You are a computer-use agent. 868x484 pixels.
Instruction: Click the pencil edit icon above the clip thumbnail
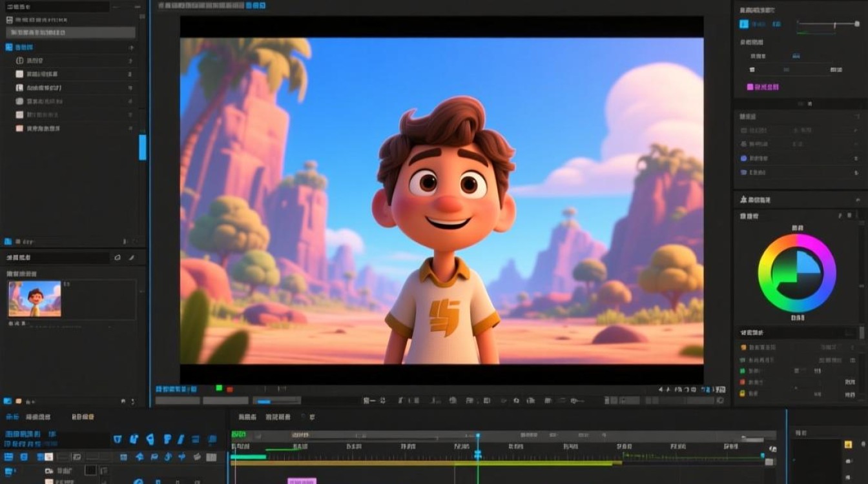(132, 257)
